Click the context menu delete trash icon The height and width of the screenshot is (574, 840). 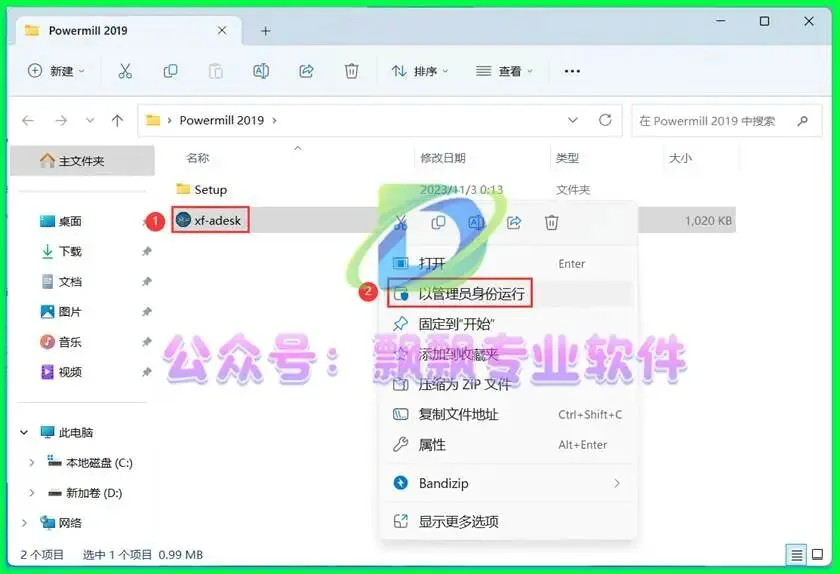point(552,222)
